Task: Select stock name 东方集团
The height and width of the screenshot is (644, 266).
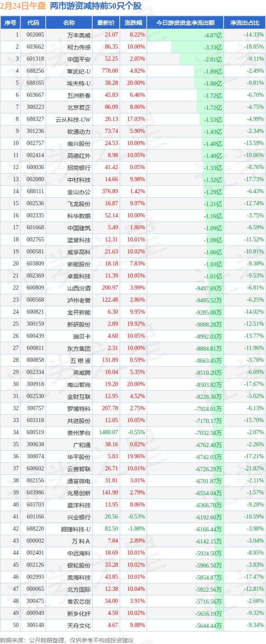Action: [x=79, y=348]
